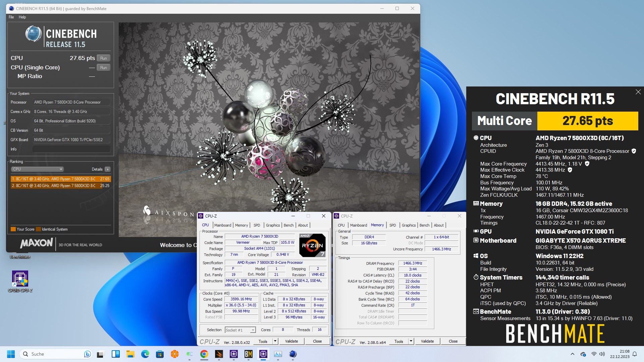
Task: Click the Ryzen 7 logo in CPU-Z
Action: (312, 245)
